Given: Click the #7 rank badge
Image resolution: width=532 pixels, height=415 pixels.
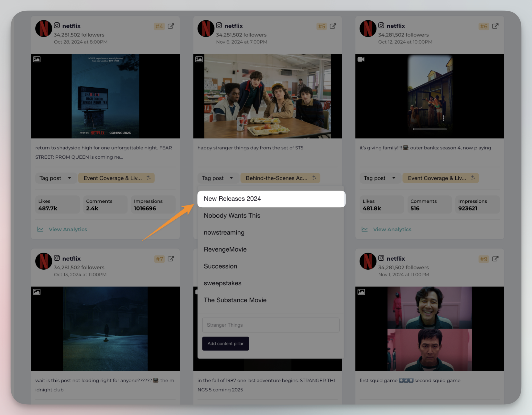Looking at the screenshot, I should pos(159,259).
